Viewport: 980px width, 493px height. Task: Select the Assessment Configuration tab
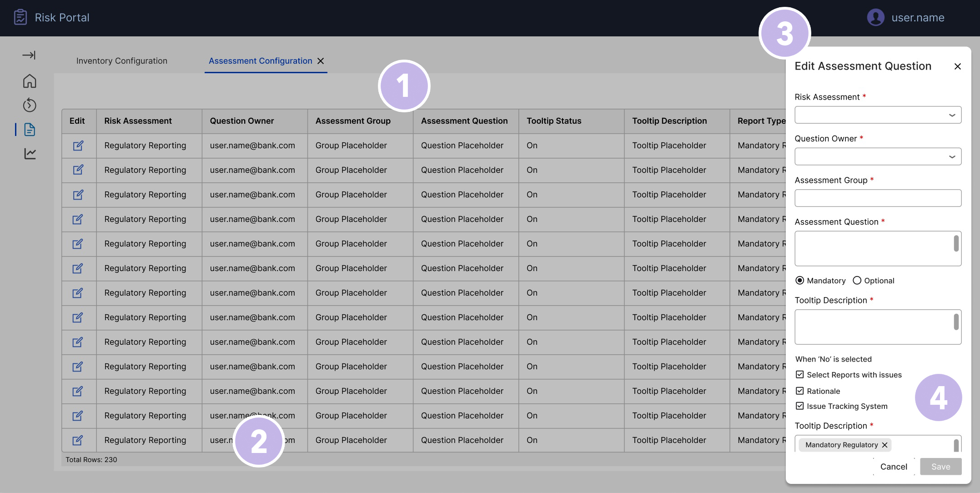pos(260,61)
